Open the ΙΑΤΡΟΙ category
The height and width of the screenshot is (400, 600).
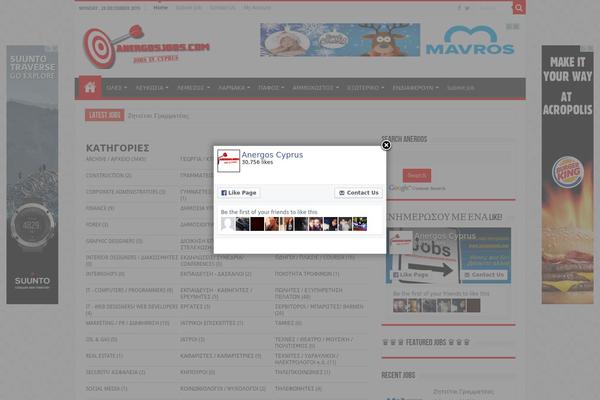[x=192, y=340]
